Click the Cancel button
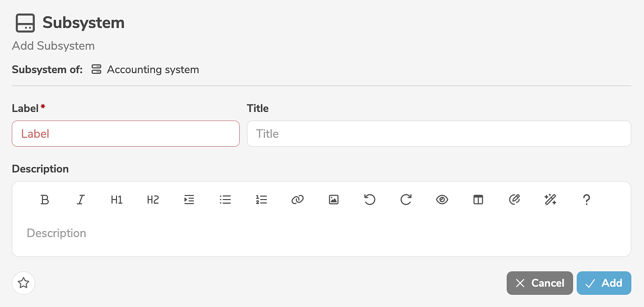644x307 pixels. pos(540,283)
